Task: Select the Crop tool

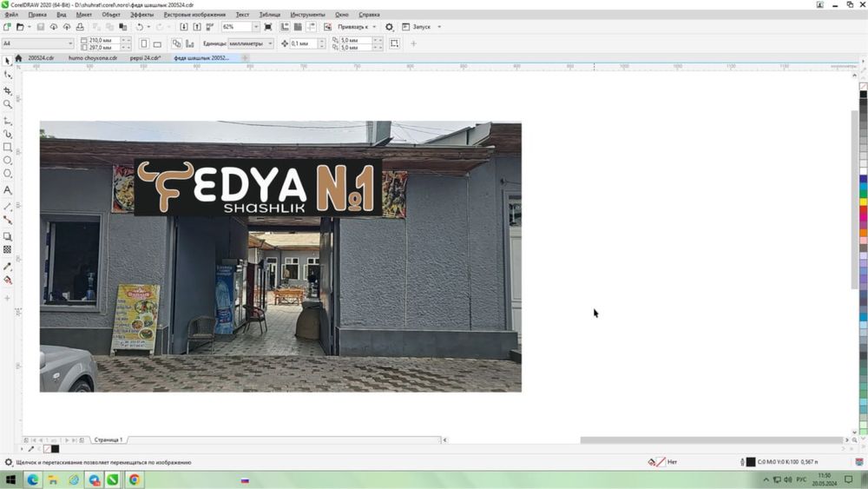Action: coord(8,90)
